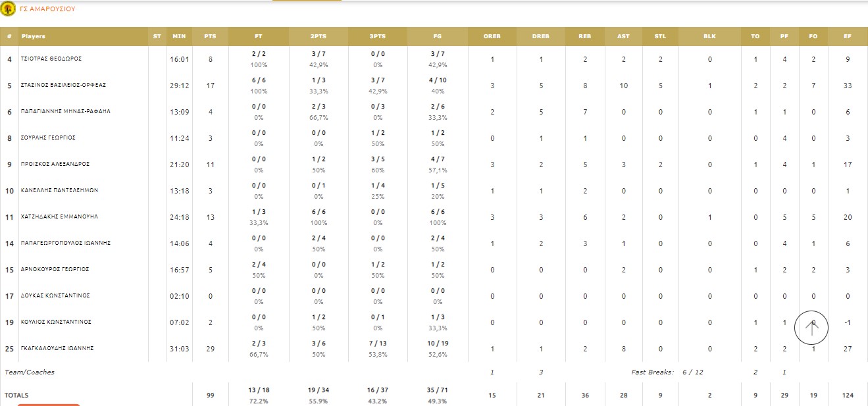Open player ΣΤΑΣΙΝΟΣ ΒΑΣΙΛΕΙΟΣ-ΟΡΦΕΑΣ
868x406 pixels.
[x=64, y=86]
